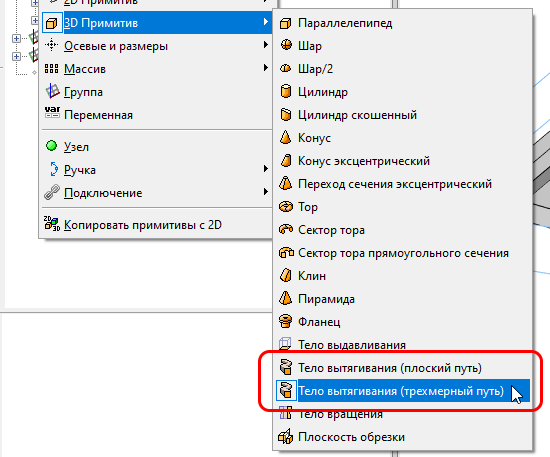Click the Осевые и размеры icon
Image resolution: width=550 pixels, height=457 pixels.
coord(52,45)
